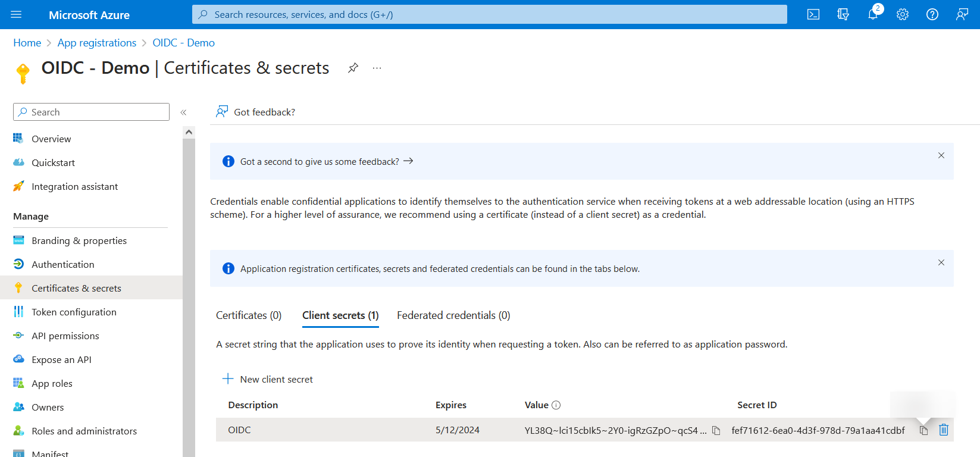Collapse the left navigation sidebar
Image resolution: width=980 pixels, height=457 pixels.
[183, 112]
